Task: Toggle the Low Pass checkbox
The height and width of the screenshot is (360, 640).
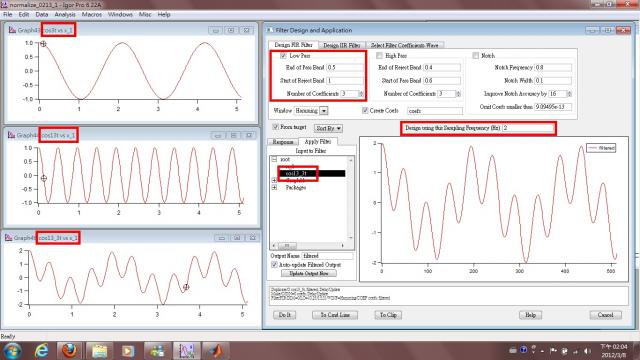Action: click(x=283, y=56)
